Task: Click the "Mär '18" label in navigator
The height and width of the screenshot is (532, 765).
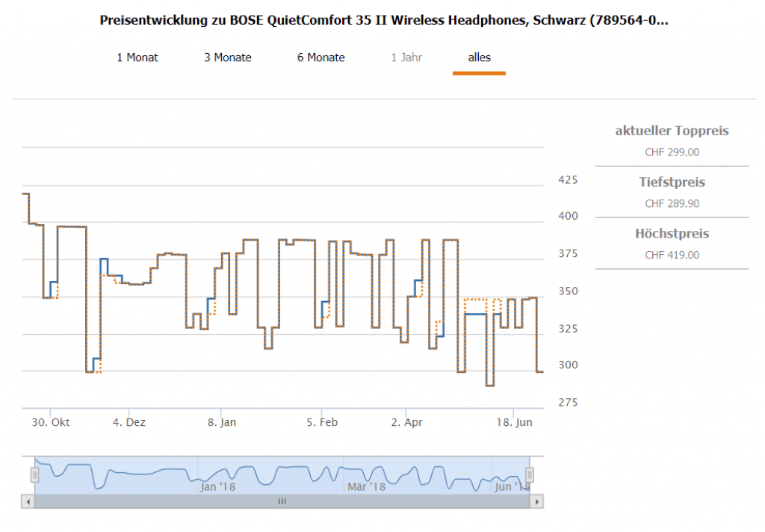Action: tap(366, 486)
